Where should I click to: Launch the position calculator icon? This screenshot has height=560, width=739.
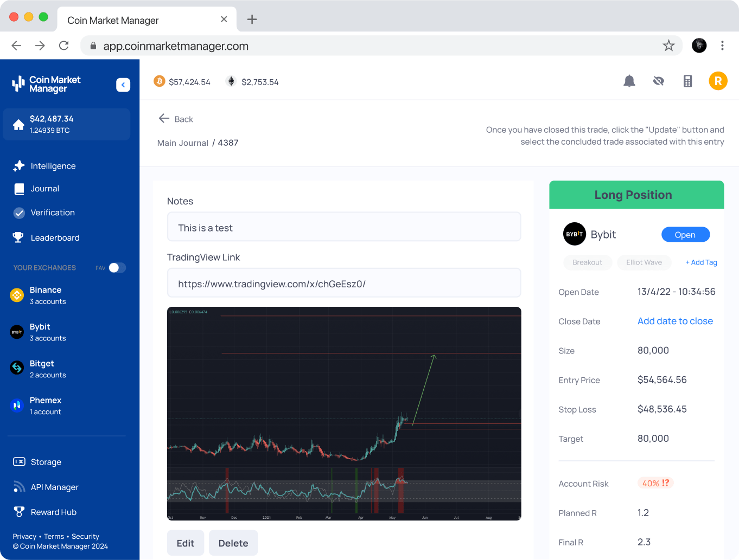click(687, 81)
